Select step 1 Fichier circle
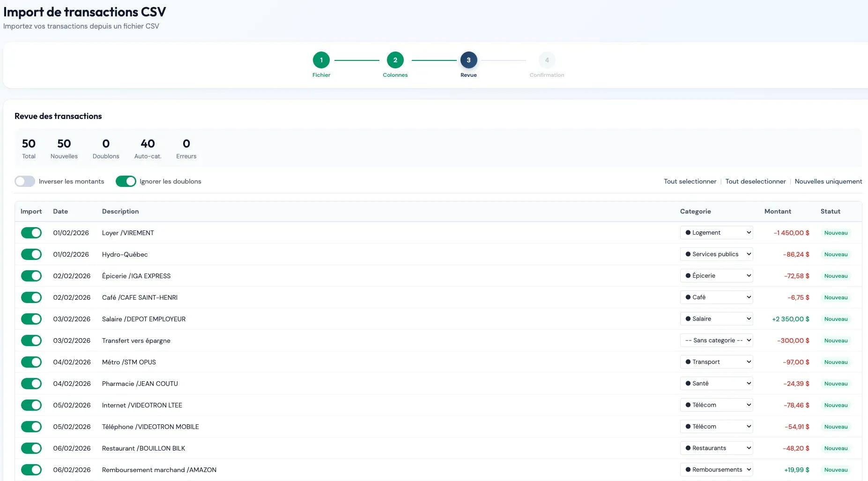This screenshot has height=481, width=868. click(321, 60)
